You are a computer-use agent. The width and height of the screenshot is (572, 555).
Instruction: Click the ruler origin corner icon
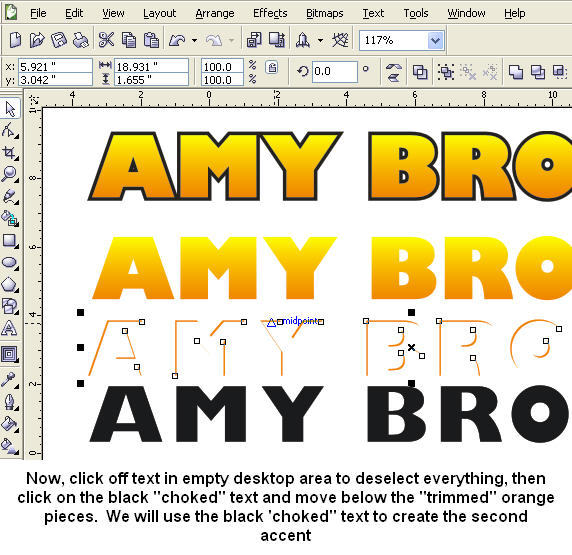pos(33,99)
